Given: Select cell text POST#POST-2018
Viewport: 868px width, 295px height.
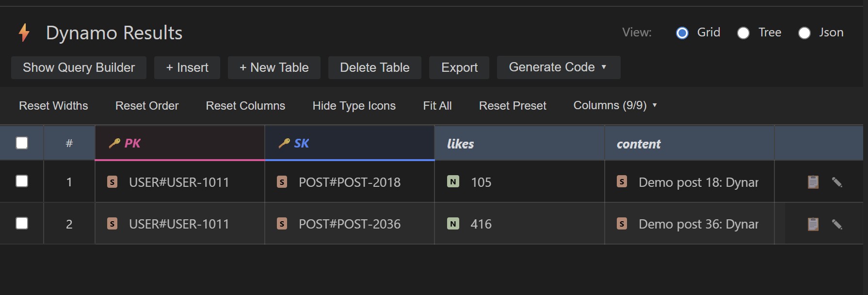Looking at the screenshot, I should pyautogui.click(x=350, y=182).
